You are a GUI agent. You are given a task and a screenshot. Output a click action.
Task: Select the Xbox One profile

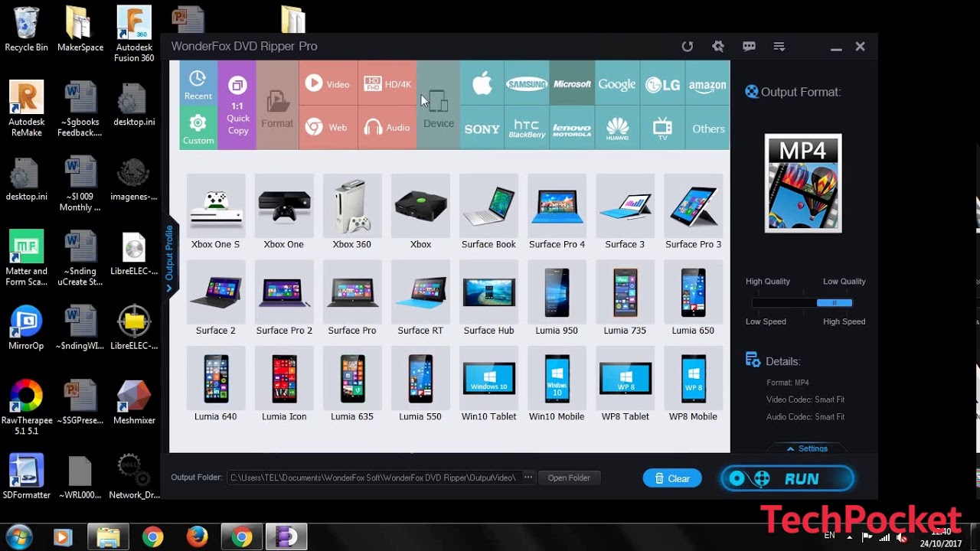point(284,212)
